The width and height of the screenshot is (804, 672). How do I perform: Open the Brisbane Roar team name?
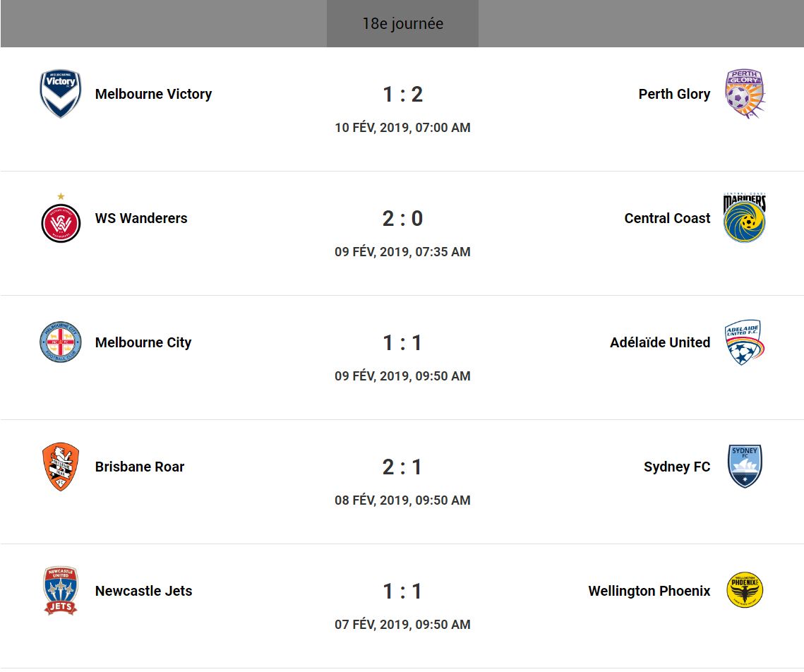click(x=140, y=467)
